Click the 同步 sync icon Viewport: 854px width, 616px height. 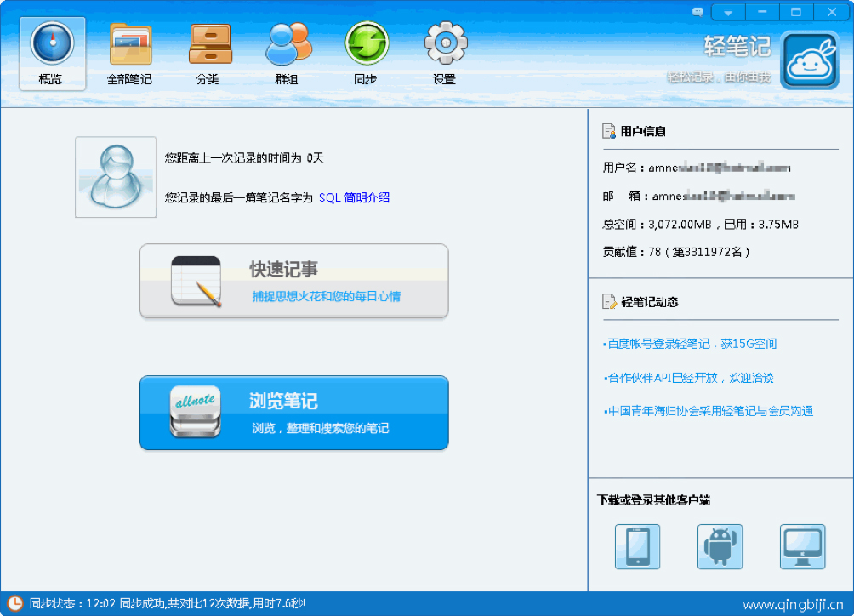366,54
